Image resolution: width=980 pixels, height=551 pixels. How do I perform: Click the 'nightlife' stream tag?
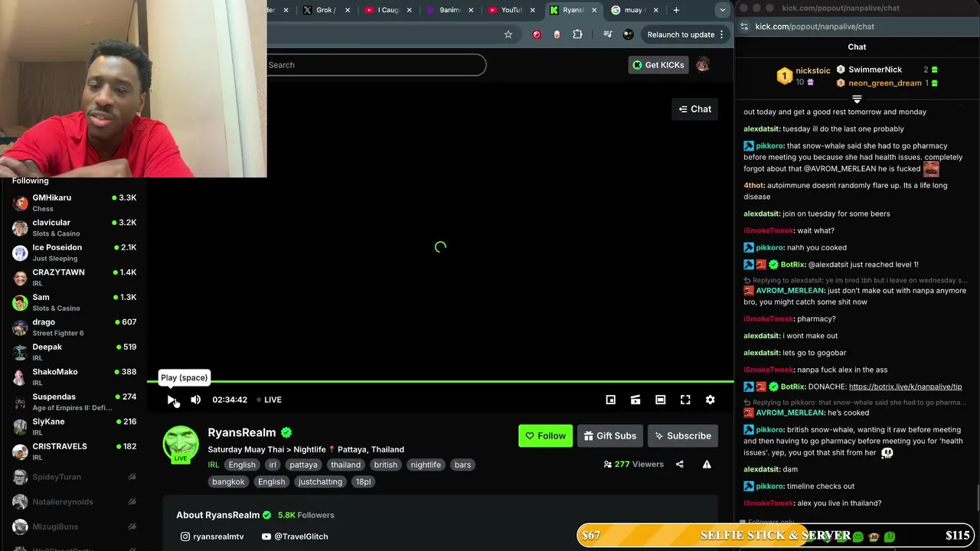pos(426,465)
